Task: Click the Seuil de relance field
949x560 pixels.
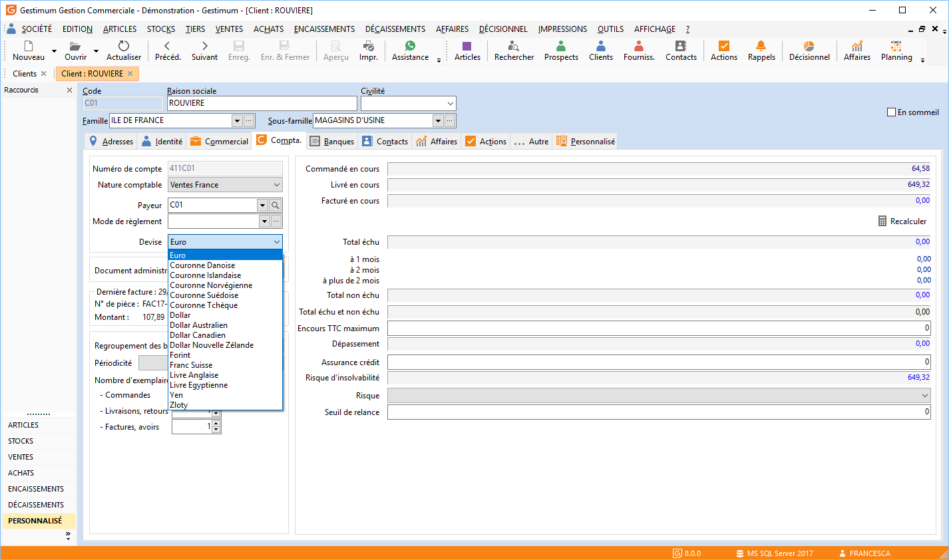Action: click(659, 412)
